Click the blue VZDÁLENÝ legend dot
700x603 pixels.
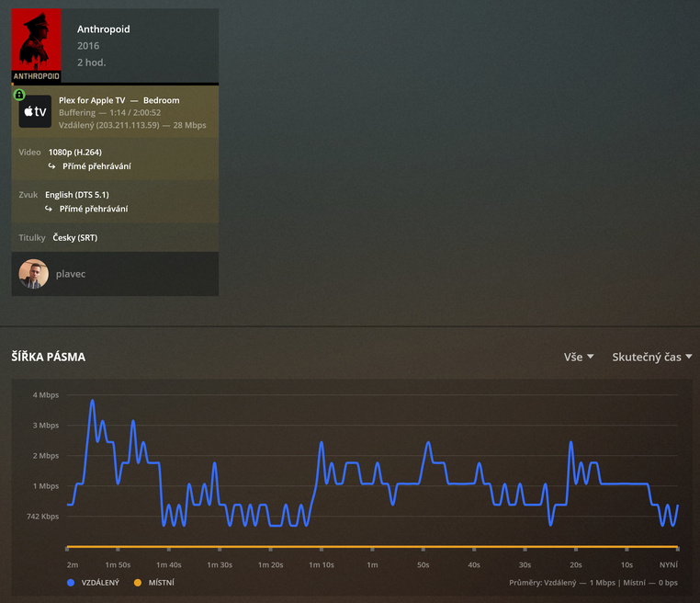pyautogui.click(x=71, y=583)
